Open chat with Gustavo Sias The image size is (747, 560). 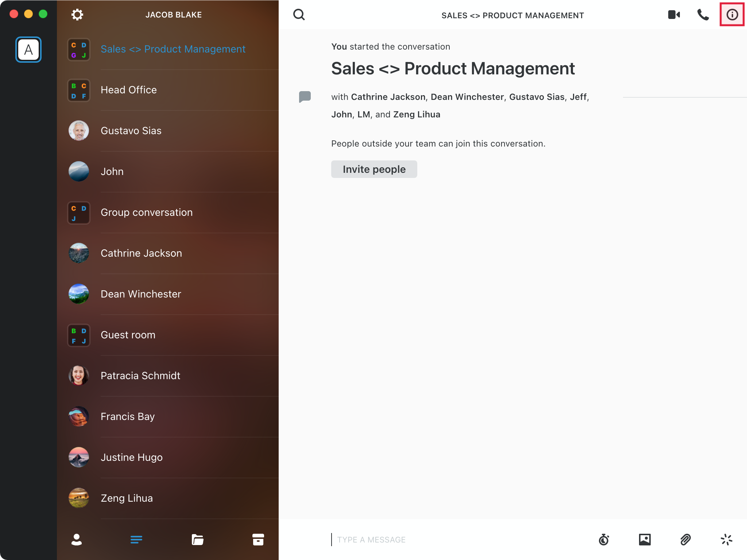(168, 131)
